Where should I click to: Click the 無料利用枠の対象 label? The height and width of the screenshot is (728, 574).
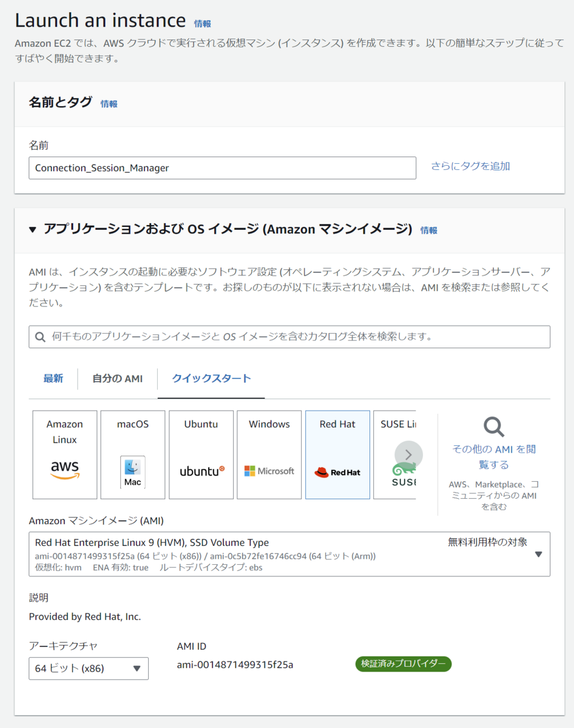click(488, 542)
